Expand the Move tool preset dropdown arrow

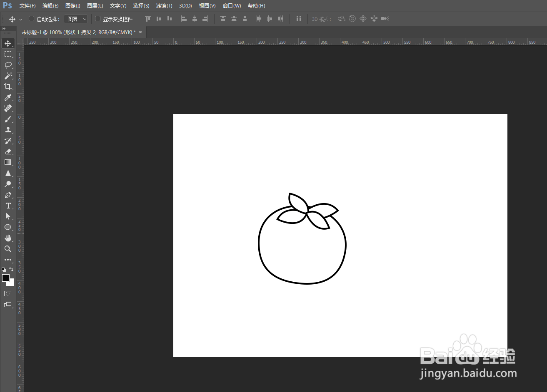point(20,20)
